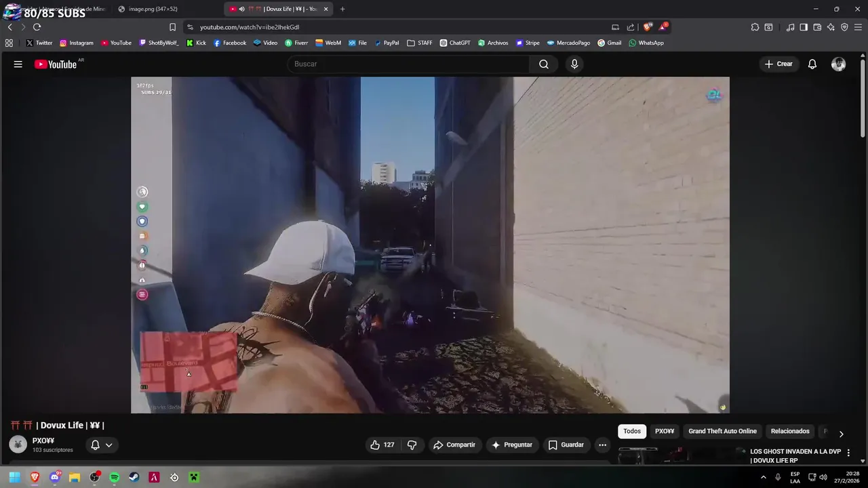
Task: Open the PayPal bookmark
Action: click(x=387, y=43)
